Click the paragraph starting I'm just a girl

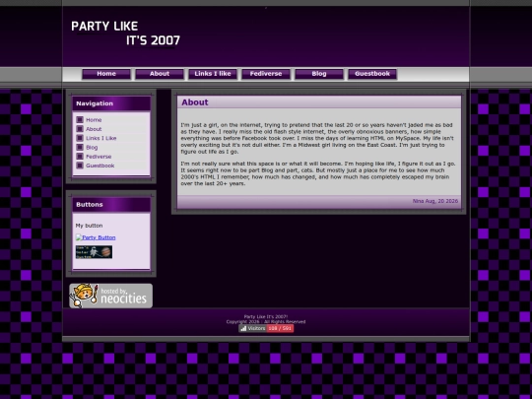[317, 138]
